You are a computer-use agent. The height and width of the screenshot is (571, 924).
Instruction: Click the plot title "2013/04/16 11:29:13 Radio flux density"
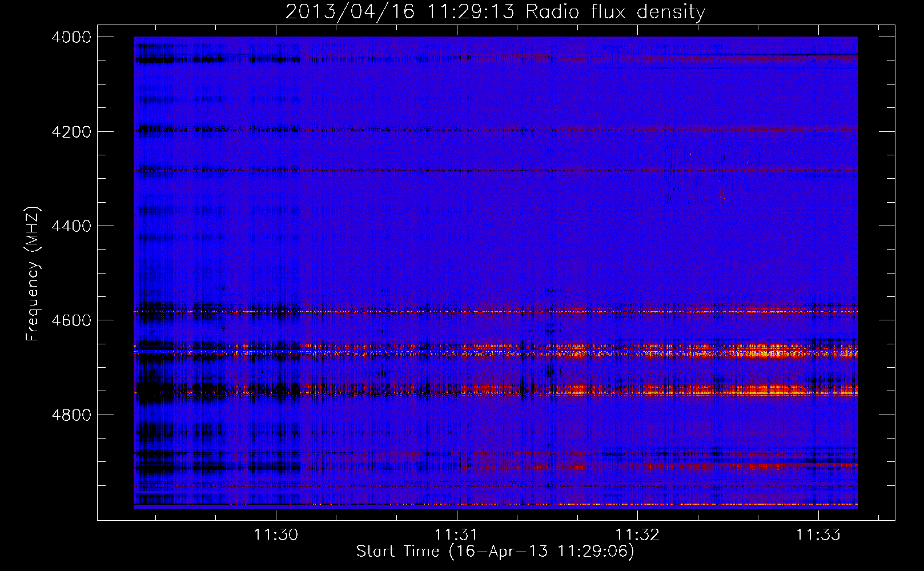coord(495,12)
